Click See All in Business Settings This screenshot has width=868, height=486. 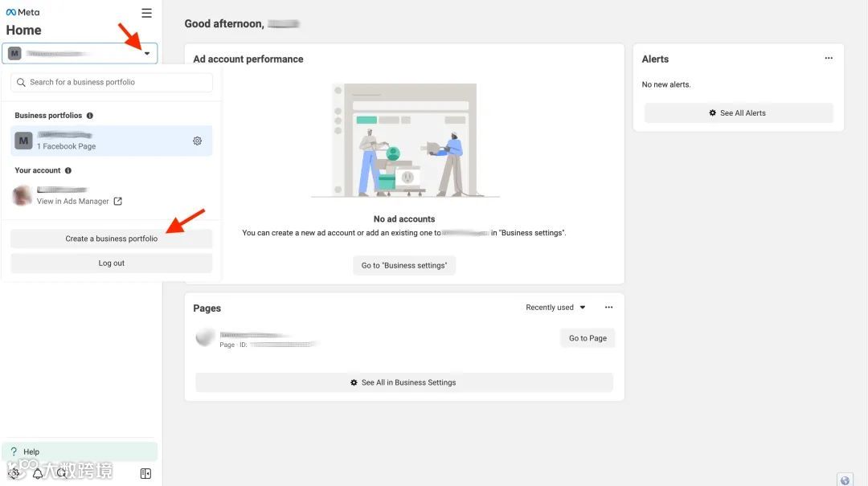point(404,382)
